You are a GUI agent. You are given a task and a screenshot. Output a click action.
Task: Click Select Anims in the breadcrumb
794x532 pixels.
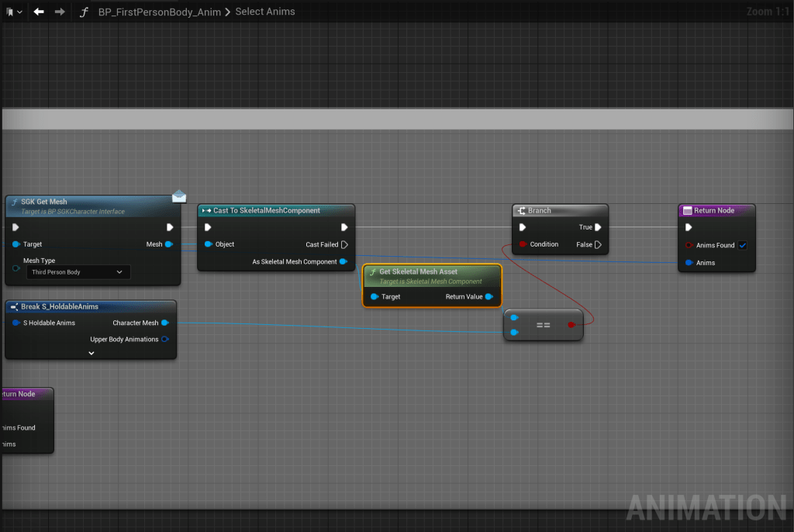point(264,12)
